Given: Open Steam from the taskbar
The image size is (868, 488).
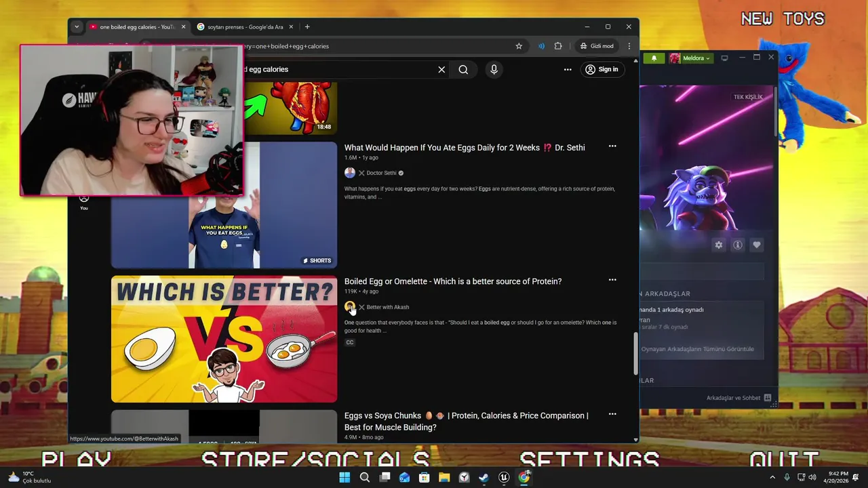Looking at the screenshot, I should point(484,477).
